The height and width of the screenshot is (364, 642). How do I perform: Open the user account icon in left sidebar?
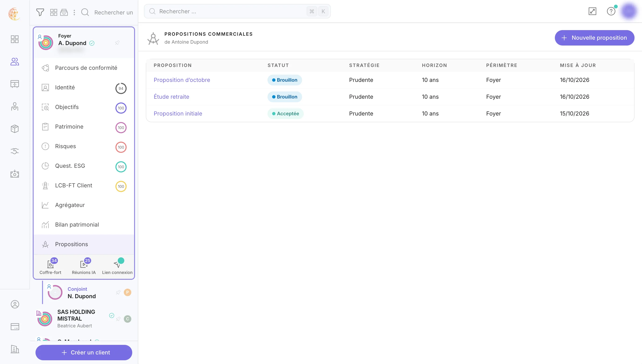[15, 304]
